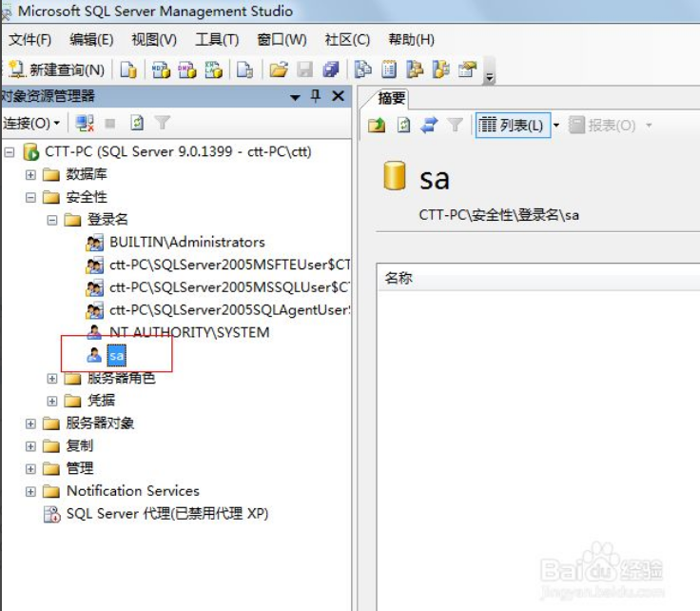Open the Connect (连接) dropdown in Object Explorer

tap(30, 123)
